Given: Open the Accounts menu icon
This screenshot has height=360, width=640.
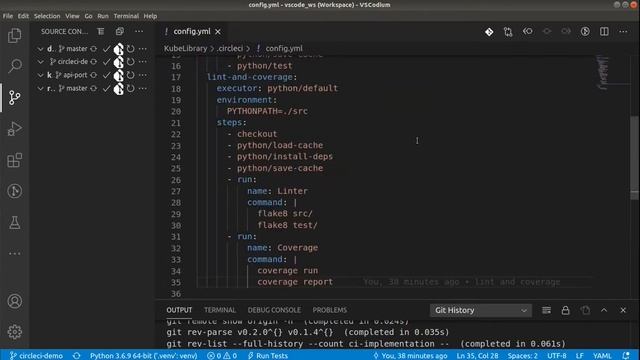Looking at the screenshot, I should [15, 301].
